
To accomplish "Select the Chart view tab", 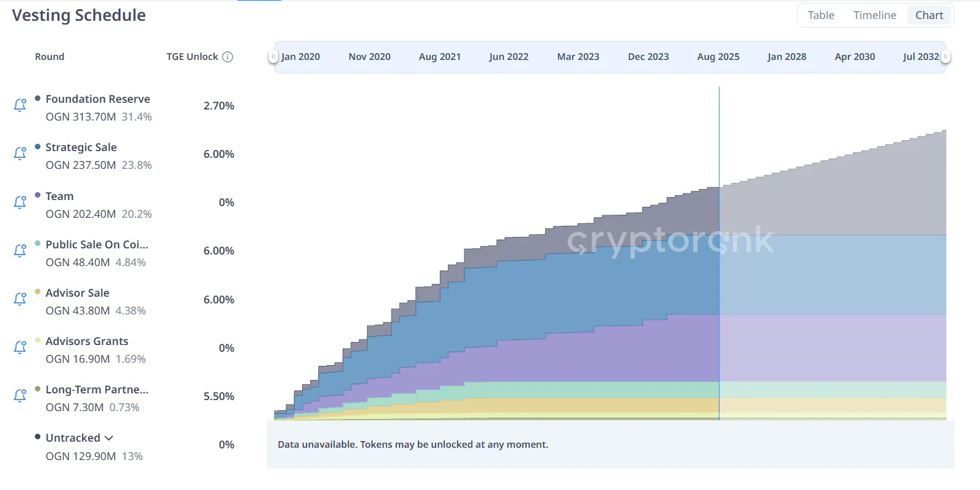I will (929, 15).
